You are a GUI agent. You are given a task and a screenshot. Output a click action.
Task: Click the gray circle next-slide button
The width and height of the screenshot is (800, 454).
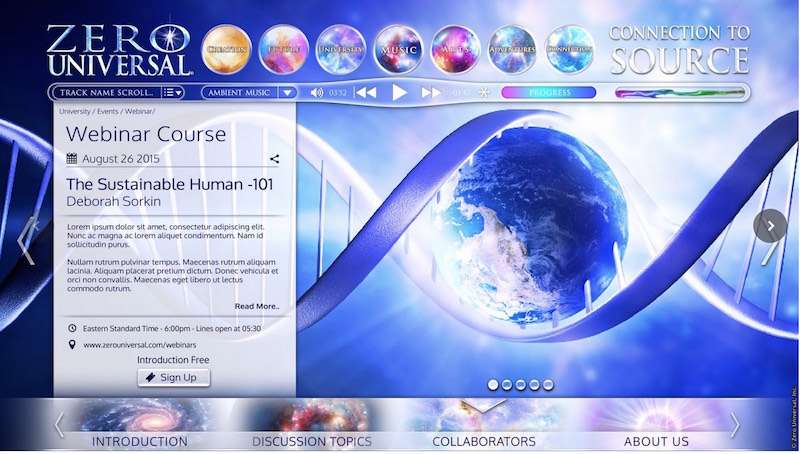point(770,225)
